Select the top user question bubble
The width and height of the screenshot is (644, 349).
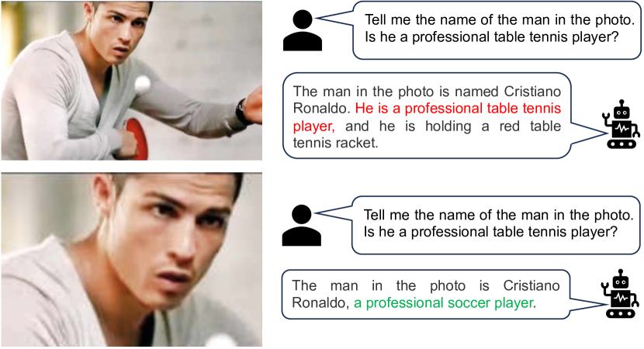pyautogui.click(x=497, y=30)
